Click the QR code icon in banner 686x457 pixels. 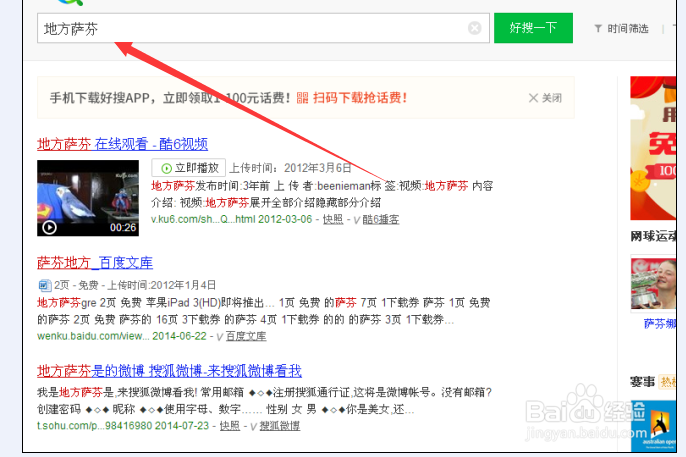302,98
